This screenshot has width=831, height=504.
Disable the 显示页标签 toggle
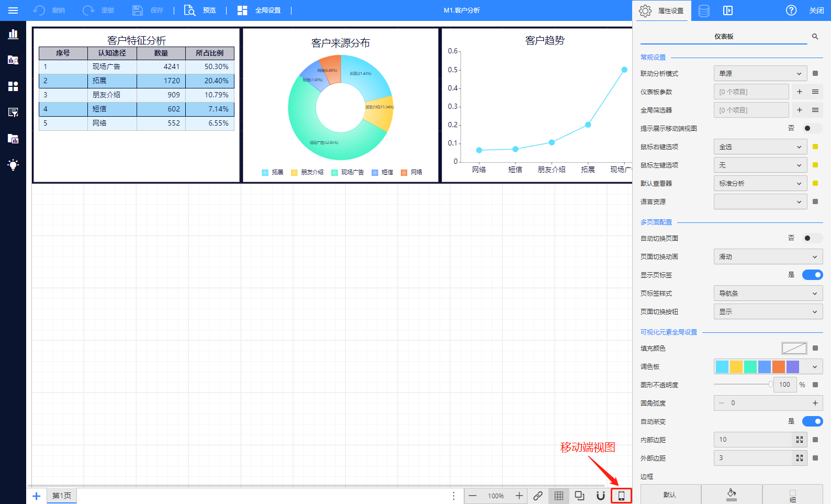[x=812, y=275]
